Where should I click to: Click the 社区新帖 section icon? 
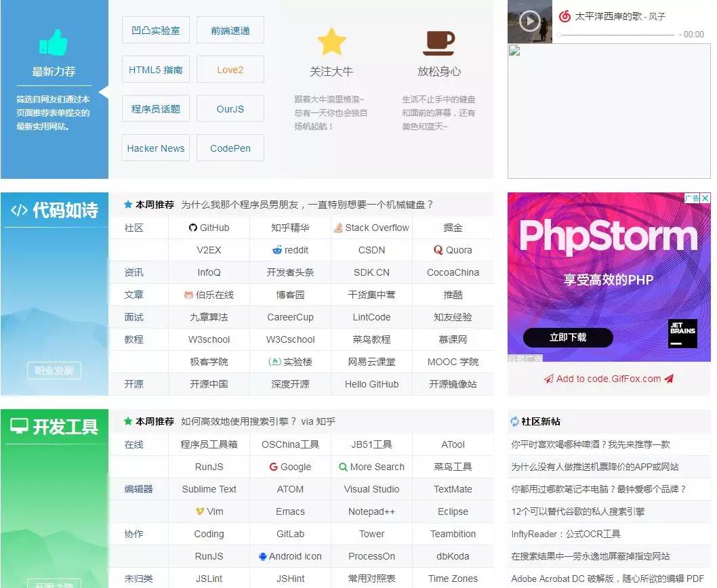pyautogui.click(x=514, y=421)
